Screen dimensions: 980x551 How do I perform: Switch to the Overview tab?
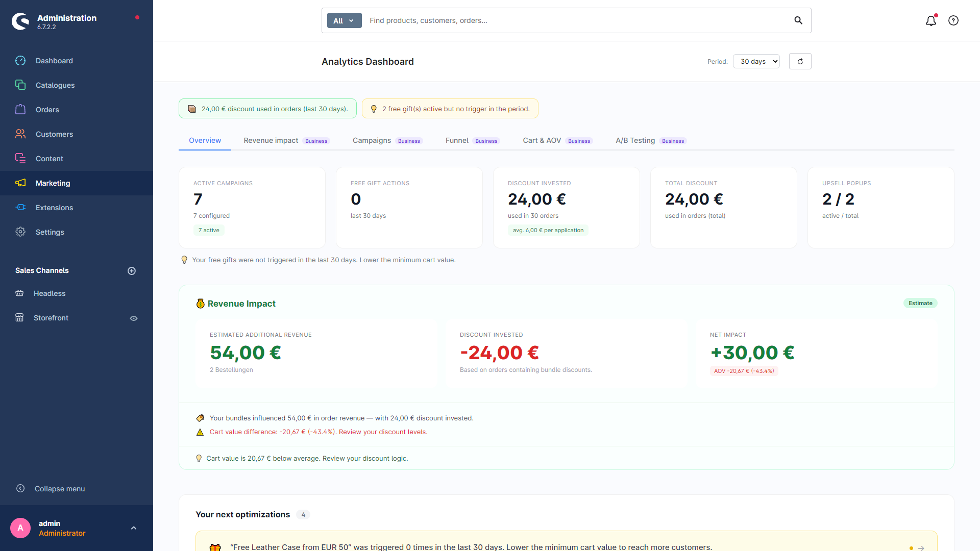(205, 140)
